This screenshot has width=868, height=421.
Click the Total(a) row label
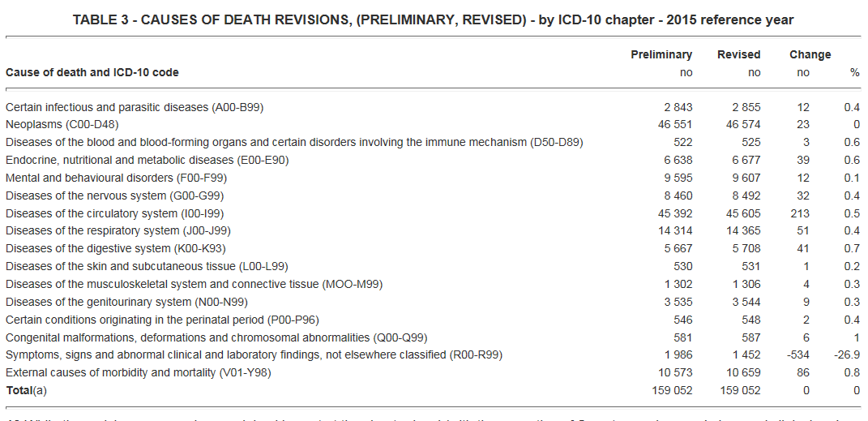tap(25, 390)
